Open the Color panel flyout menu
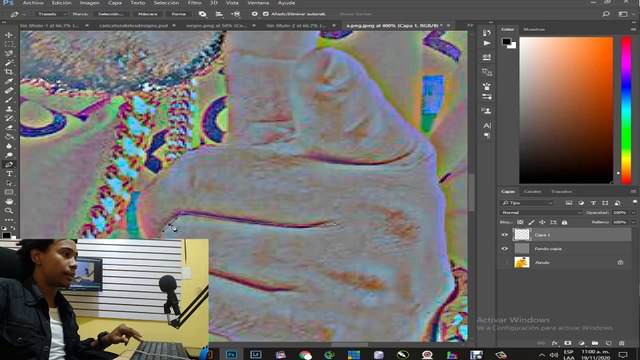This screenshot has height=360, width=640. click(633, 29)
